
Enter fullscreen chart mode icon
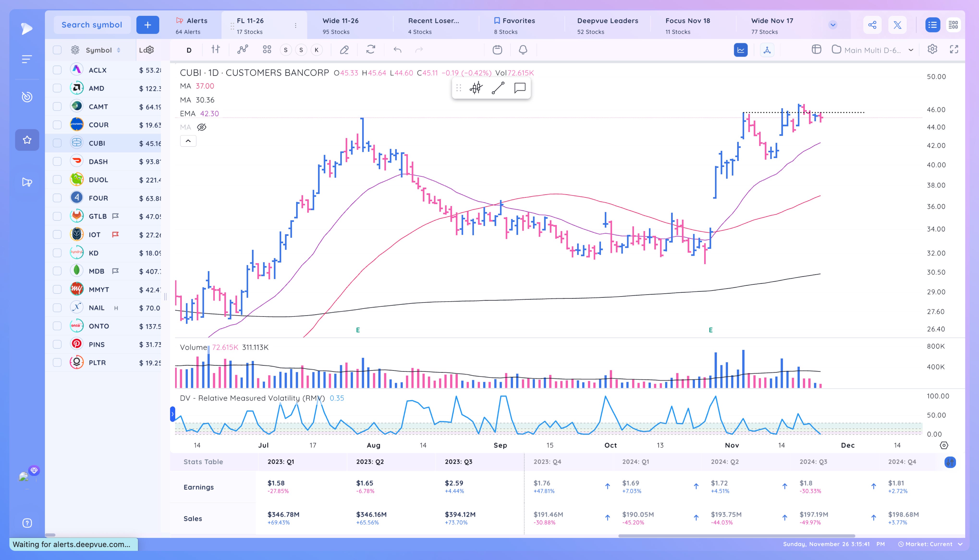point(954,49)
